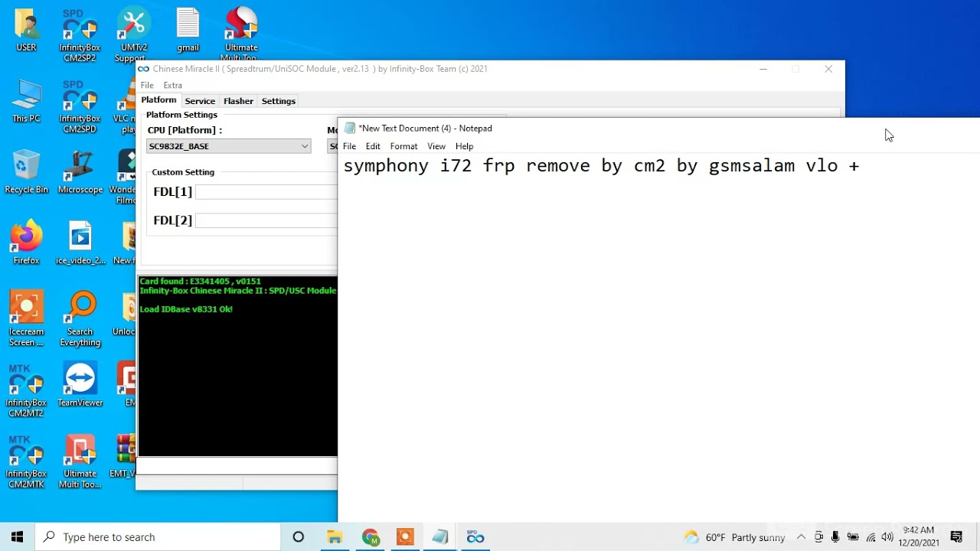The image size is (980, 551).
Task: Open the ice_video_2 file icon
Action: coord(80,243)
